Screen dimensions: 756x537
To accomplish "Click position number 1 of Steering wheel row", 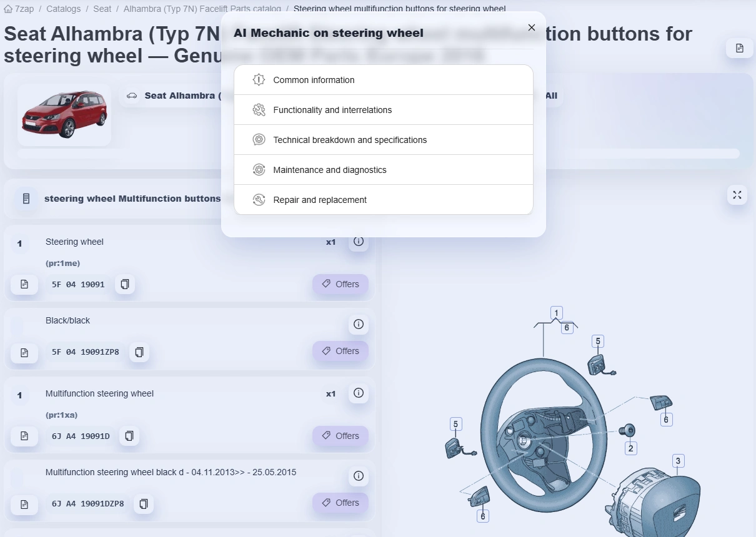I will click(x=19, y=244).
